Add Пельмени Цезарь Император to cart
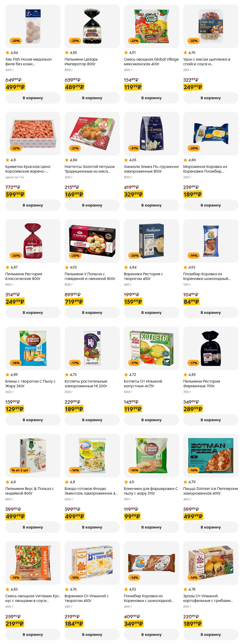 pyautogui.click(x=92, y=98)
